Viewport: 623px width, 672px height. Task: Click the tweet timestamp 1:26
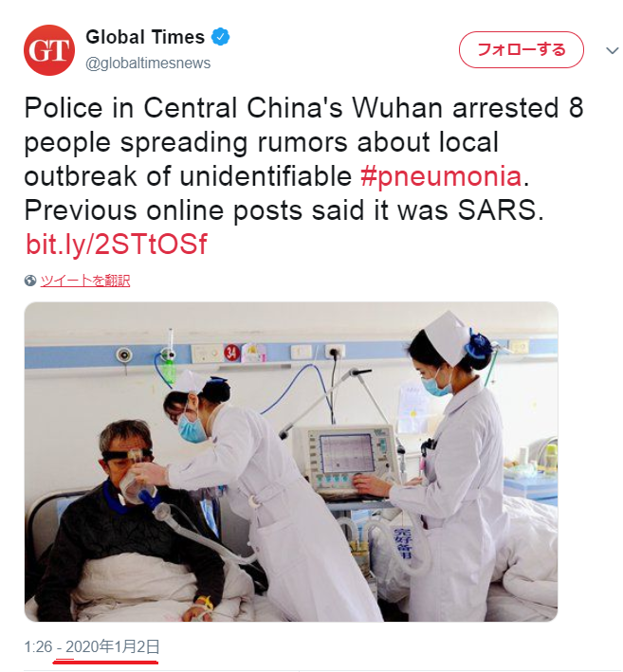38,646
